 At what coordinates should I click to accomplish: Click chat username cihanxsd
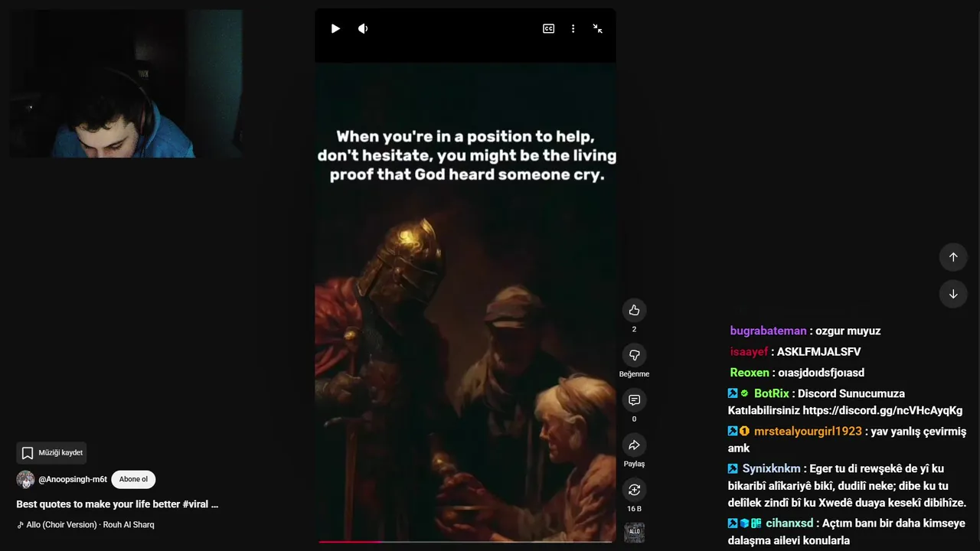coord(789,523)
